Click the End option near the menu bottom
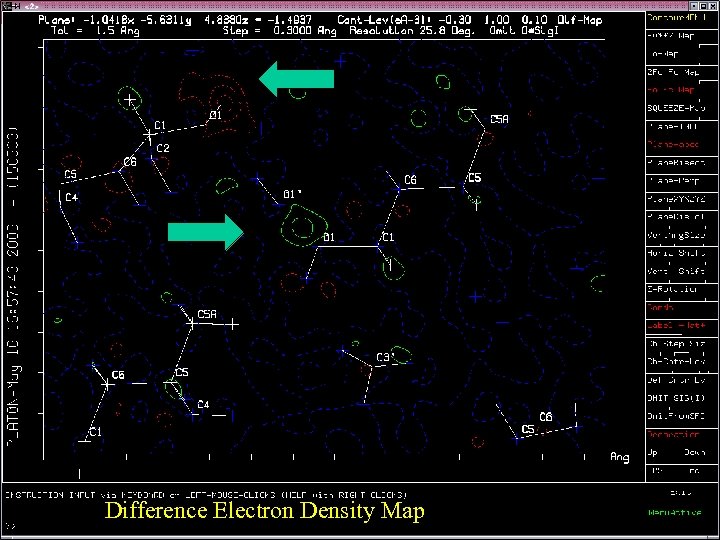Screen dimensions: 720x540 pyautogui.click(x=695, y=471)
